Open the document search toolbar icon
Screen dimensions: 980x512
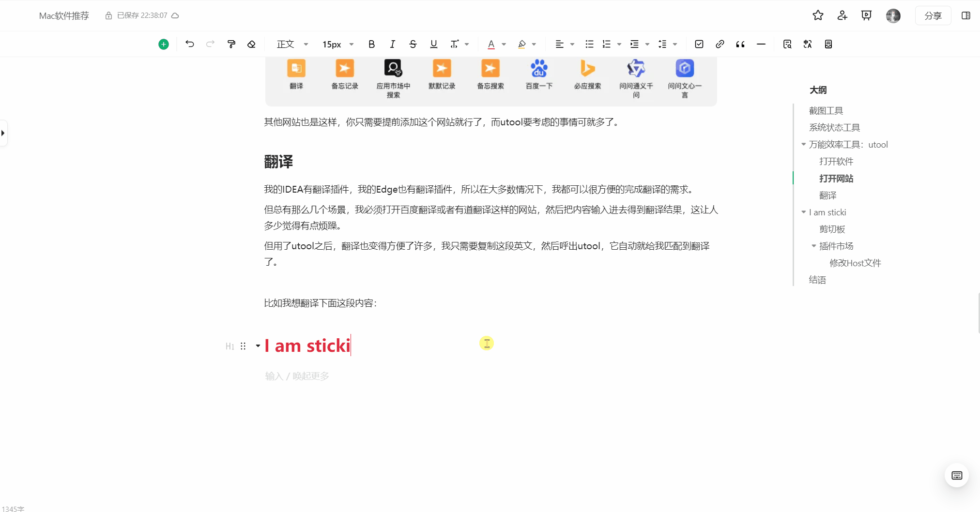tap(787, 44)
